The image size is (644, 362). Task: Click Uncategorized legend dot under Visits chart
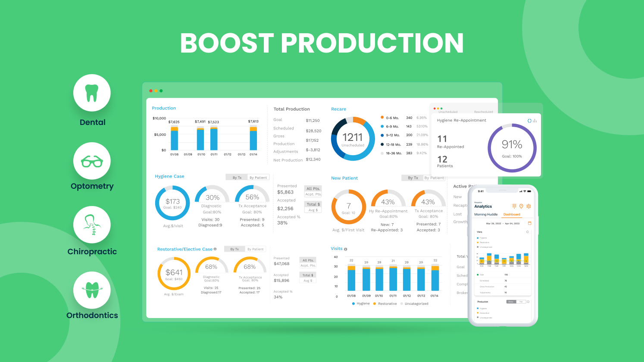[402, 304]
